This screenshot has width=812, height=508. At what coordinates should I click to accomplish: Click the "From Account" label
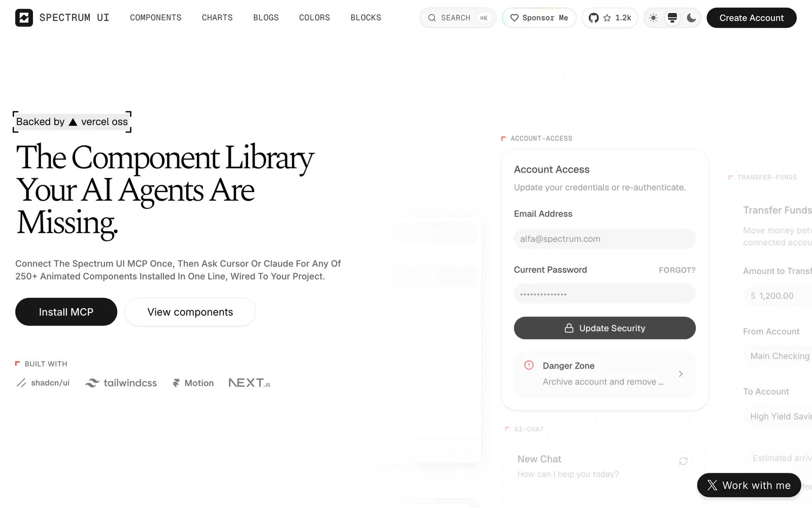(771, 331)
